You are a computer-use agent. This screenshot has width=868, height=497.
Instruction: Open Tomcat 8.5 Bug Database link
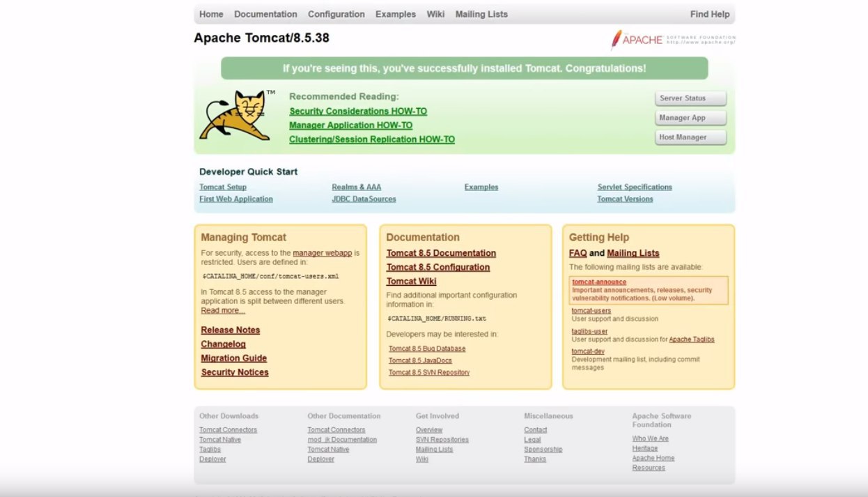(x=427, y=349)
